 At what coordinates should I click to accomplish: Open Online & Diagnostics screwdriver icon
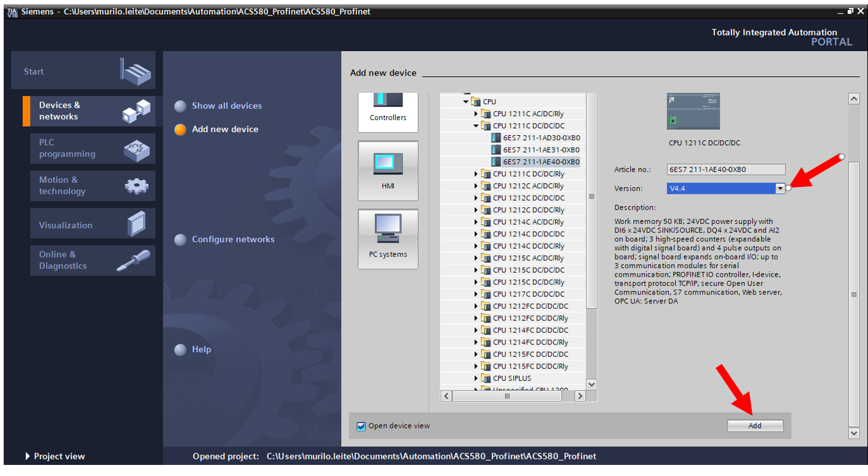133,260
